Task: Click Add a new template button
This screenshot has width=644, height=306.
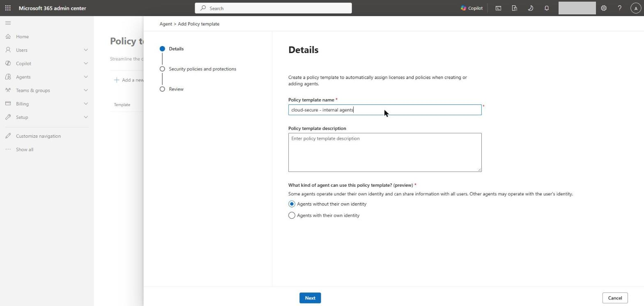Action: (129, 80)
